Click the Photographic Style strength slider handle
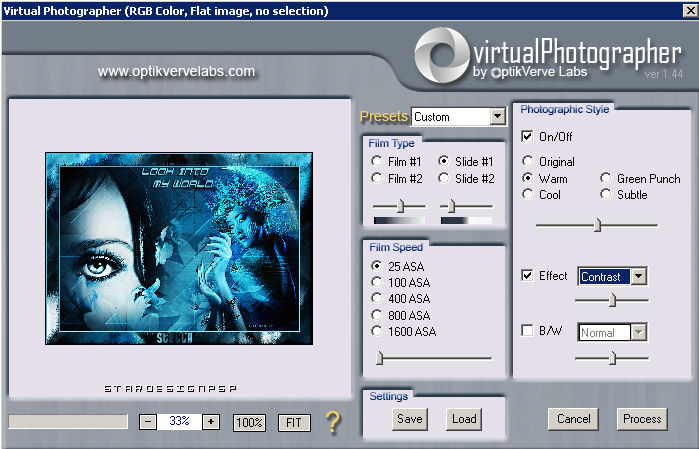Viewport: 699px width, 449px height. tap(597, 225)
